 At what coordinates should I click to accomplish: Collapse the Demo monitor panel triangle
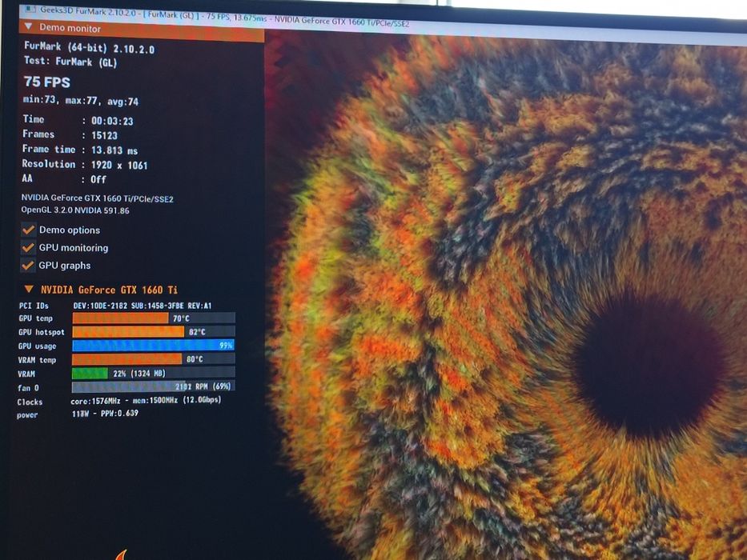(29, 26)
